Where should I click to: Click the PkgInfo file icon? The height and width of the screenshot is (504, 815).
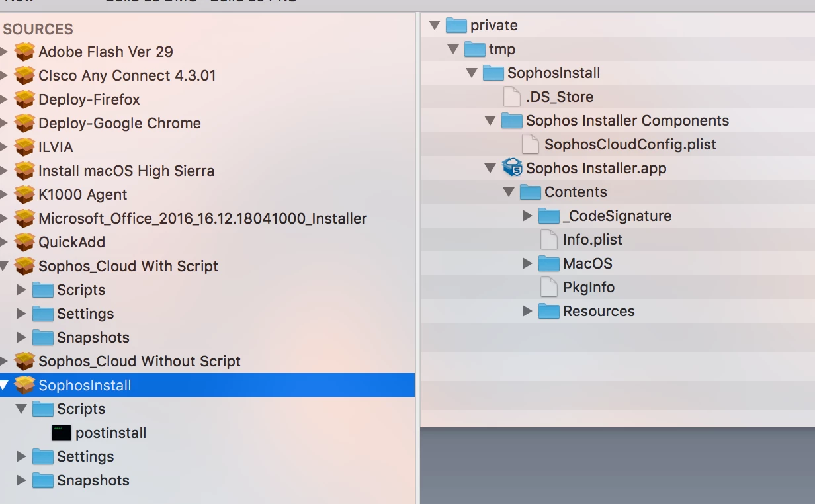(x=549, y=287)
